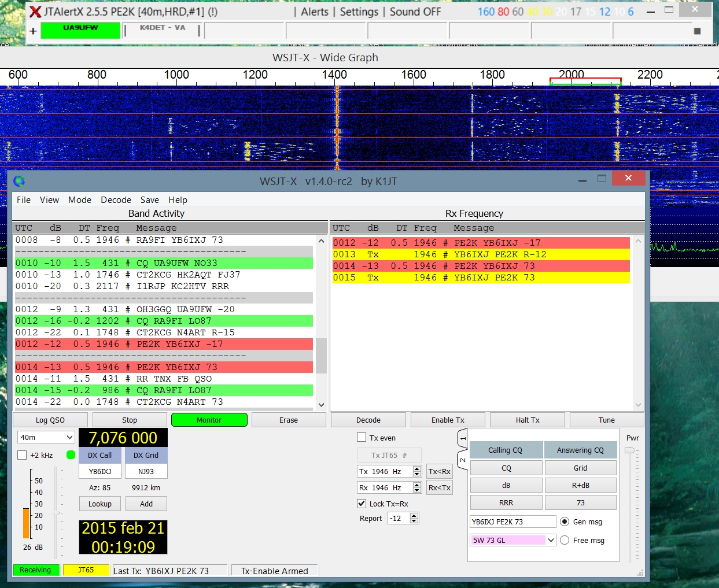719x588 pixels.
Task: Click the Stop button
Action: (130, 420)
